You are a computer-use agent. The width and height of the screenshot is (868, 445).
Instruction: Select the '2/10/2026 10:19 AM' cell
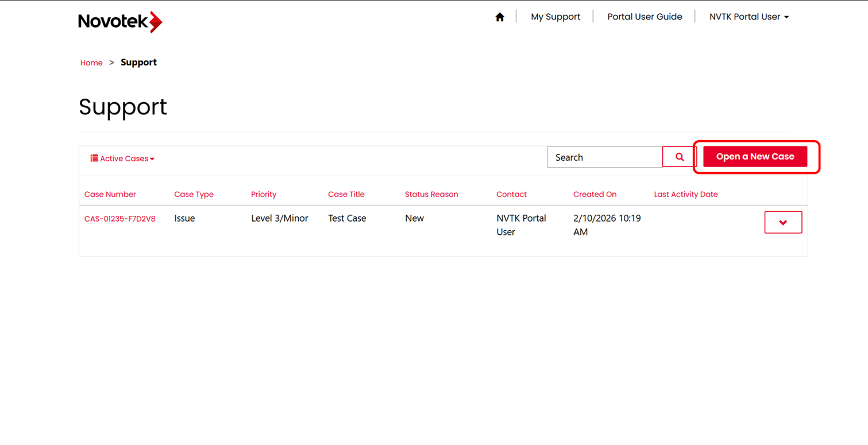607,225
